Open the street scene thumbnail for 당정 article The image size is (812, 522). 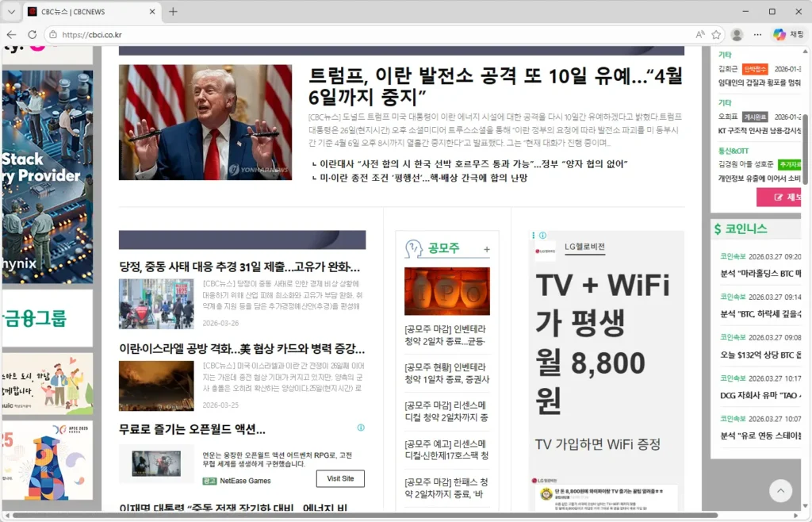tap(156, 304)
